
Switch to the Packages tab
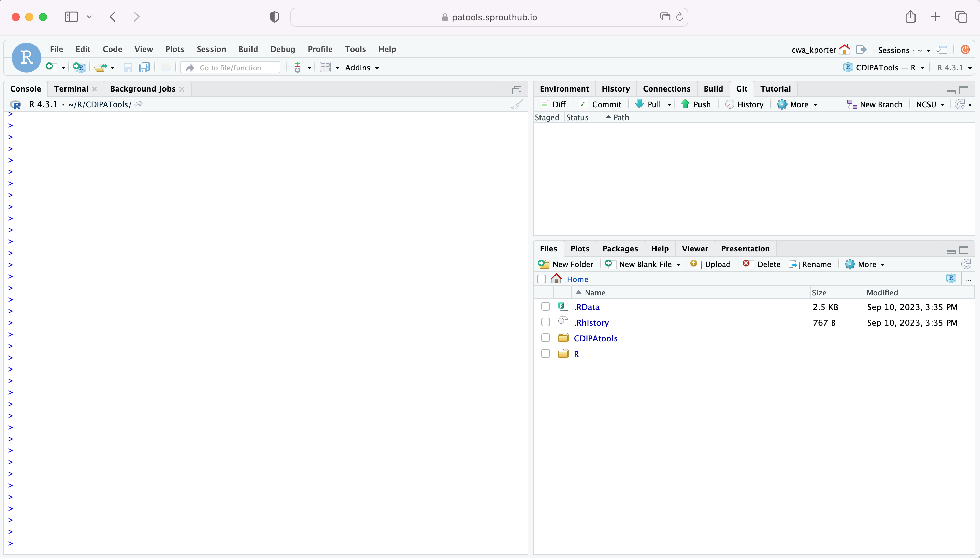pyautogui.click(x=620, y=248)
